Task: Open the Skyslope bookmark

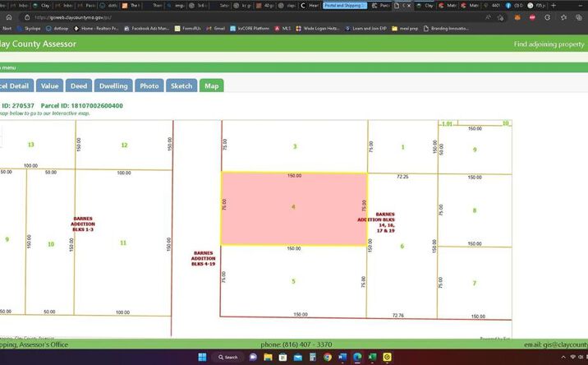Action: (38, 28)
